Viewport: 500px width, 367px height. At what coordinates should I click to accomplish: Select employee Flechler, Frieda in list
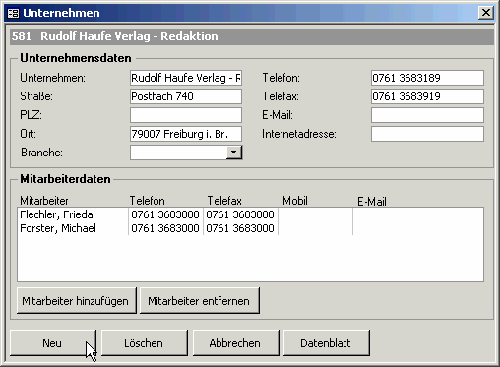[250, 214]
